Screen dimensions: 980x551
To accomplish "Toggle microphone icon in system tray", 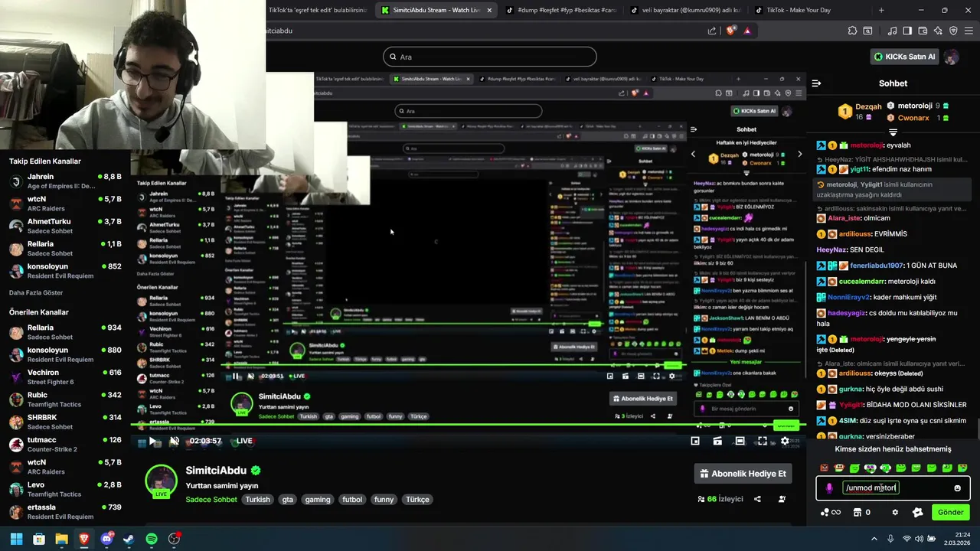I will (890, 539).
